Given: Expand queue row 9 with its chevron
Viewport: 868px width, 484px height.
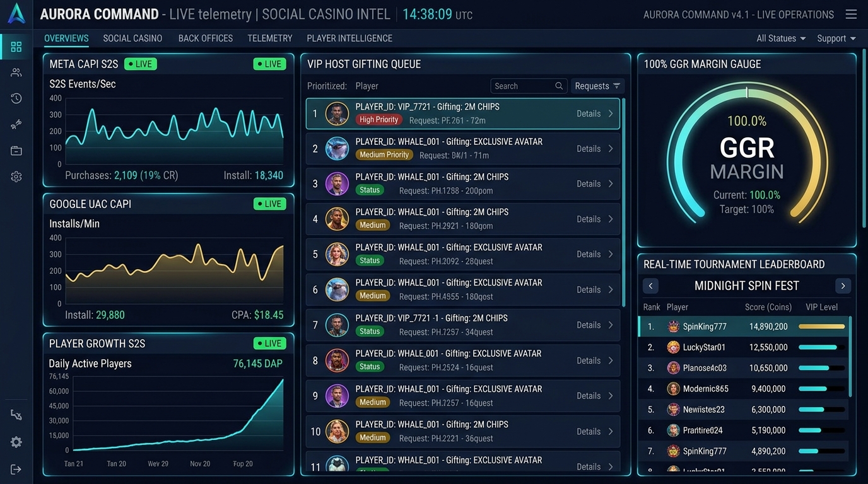Looking at the screenshot, I should [x=611, y=396].
